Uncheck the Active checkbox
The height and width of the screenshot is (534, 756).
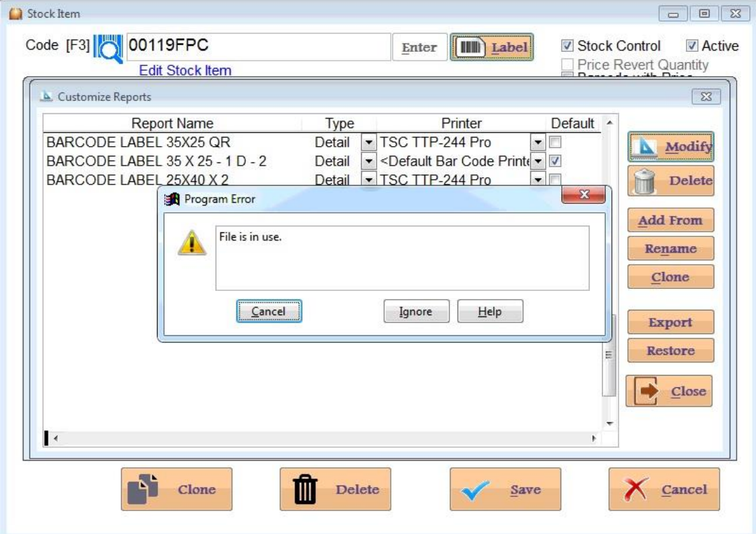692,46
